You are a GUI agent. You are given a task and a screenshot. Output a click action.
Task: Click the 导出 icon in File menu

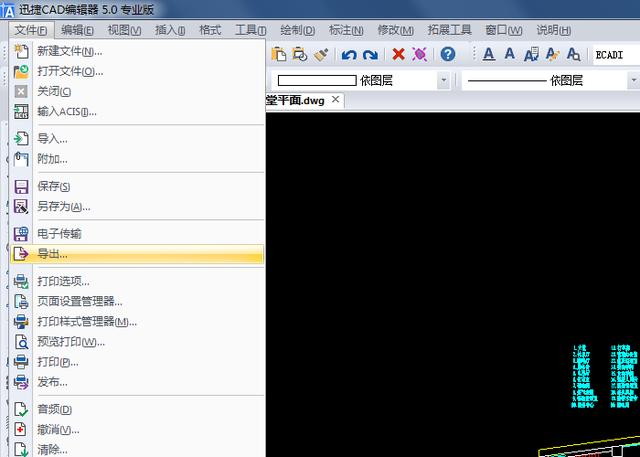click(21, 254)
